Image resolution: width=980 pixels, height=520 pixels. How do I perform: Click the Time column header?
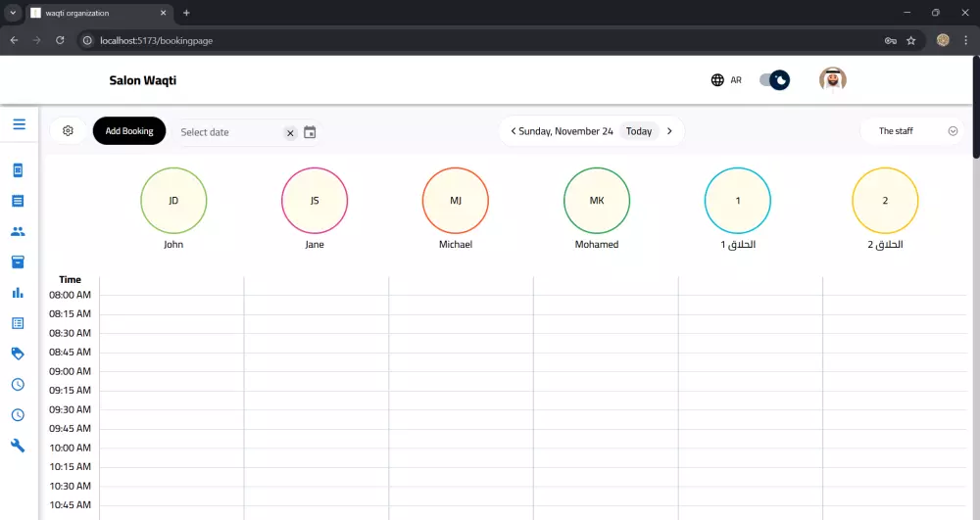[70, 280]
